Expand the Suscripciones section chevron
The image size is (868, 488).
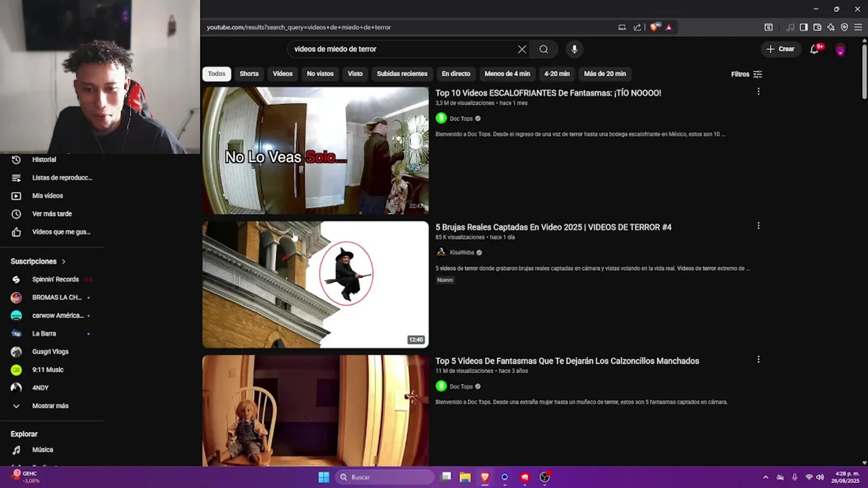point(64,262)
